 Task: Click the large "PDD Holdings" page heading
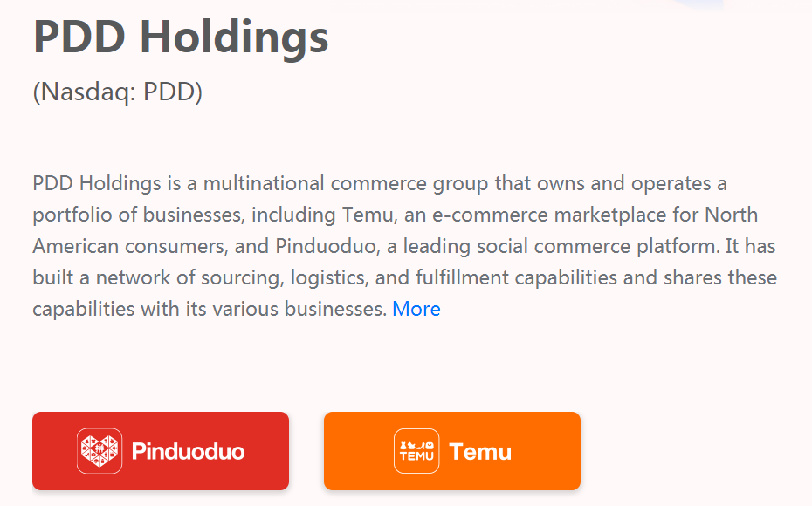181,38
